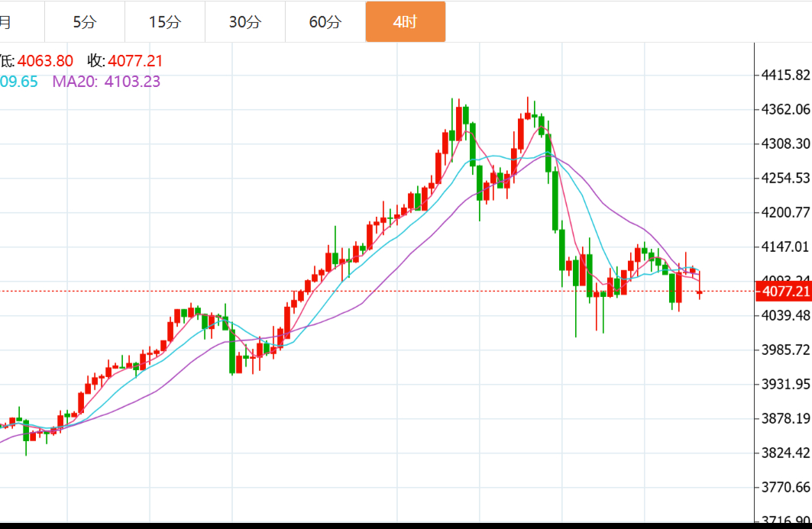Click the 3931.95 price axis label
Image resolution: width=812 pixels, height=529 pixels.
pyautogui.click(x=785, y=384)
